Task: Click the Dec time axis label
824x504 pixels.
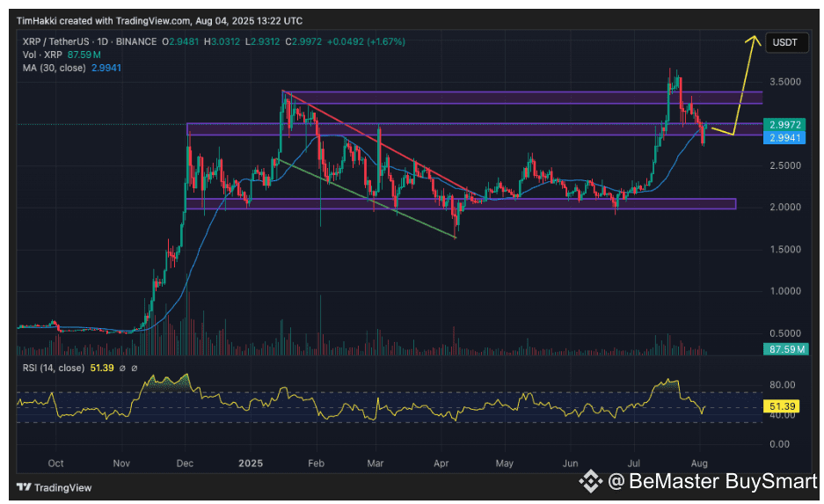Action: click(185, 464)
